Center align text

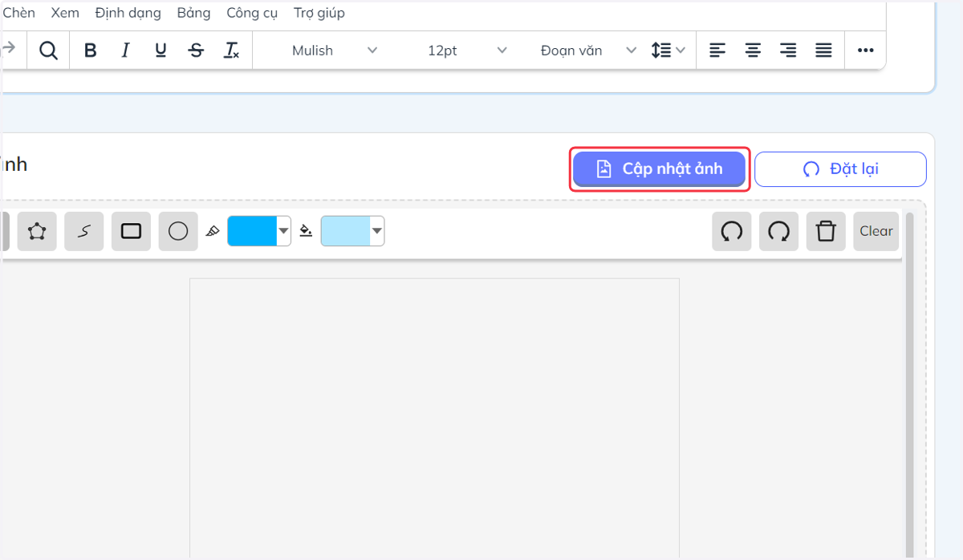[x=753, y=51]
